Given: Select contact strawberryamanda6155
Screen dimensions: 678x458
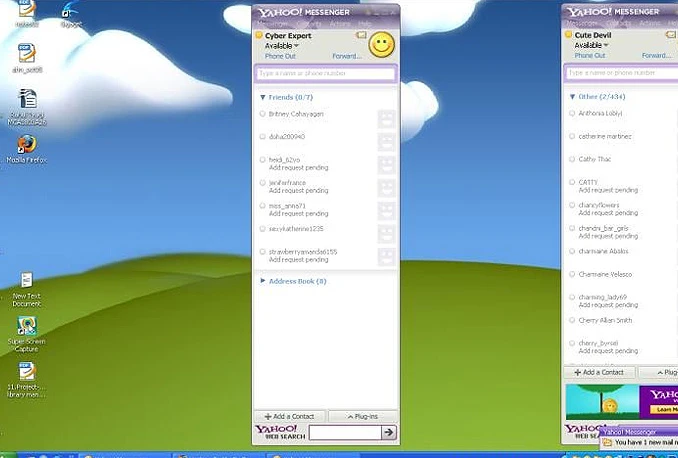Looking at the screenshot, I should pyautogui.click(x=303, y=251).
